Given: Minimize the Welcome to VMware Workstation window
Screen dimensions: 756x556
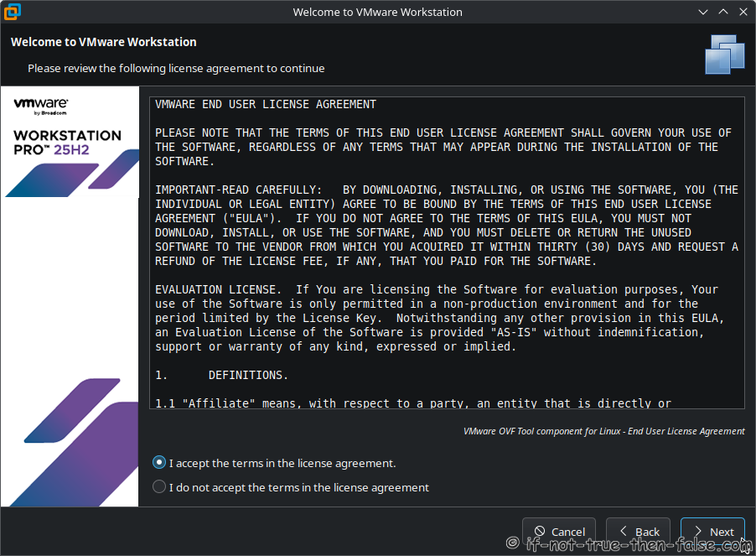Looking at the screenshot, I should (x=703, y=12).
